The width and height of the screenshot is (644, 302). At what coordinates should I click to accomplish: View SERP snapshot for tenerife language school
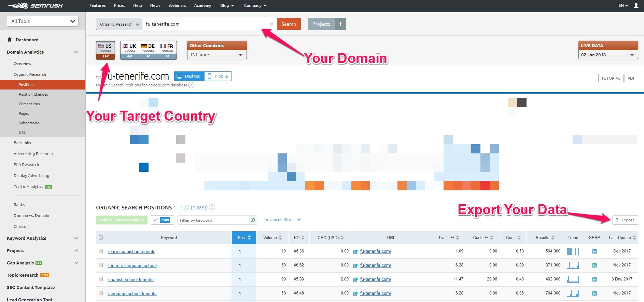coord(594,265)
